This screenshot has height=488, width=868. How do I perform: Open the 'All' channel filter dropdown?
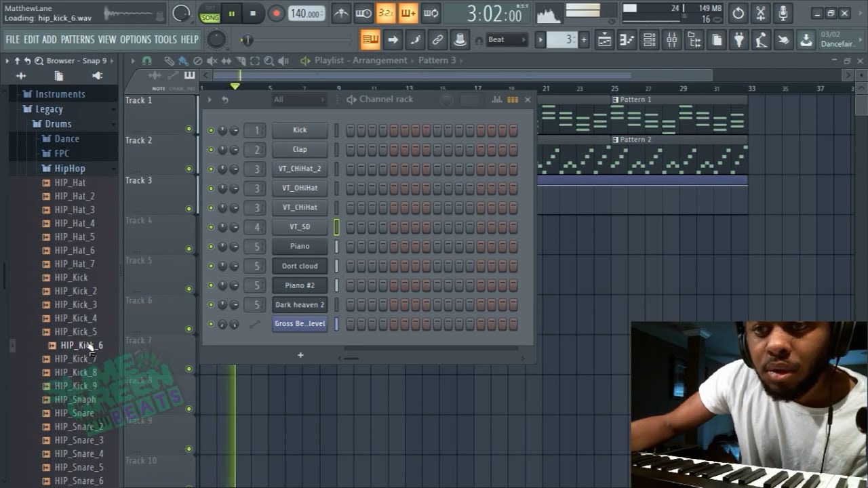(299, 100)
